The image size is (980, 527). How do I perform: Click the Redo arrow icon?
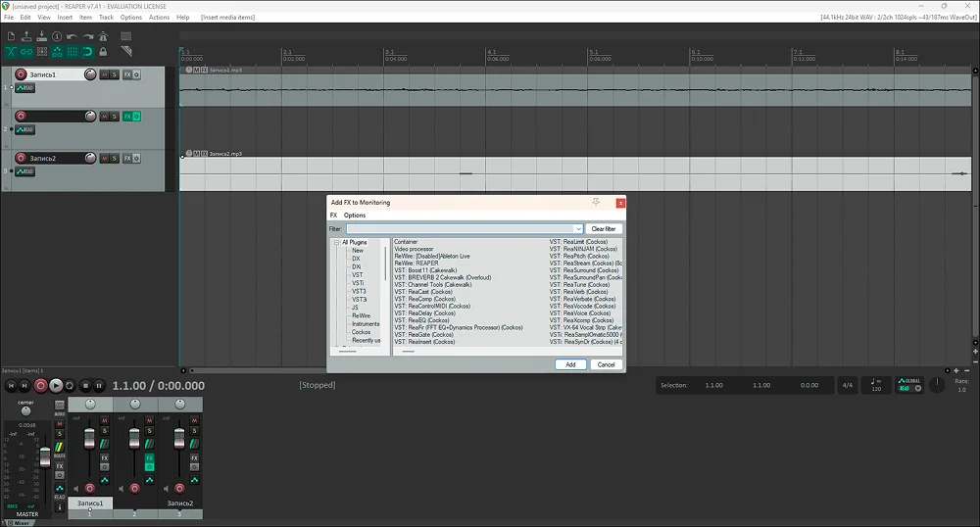point(87,37)
